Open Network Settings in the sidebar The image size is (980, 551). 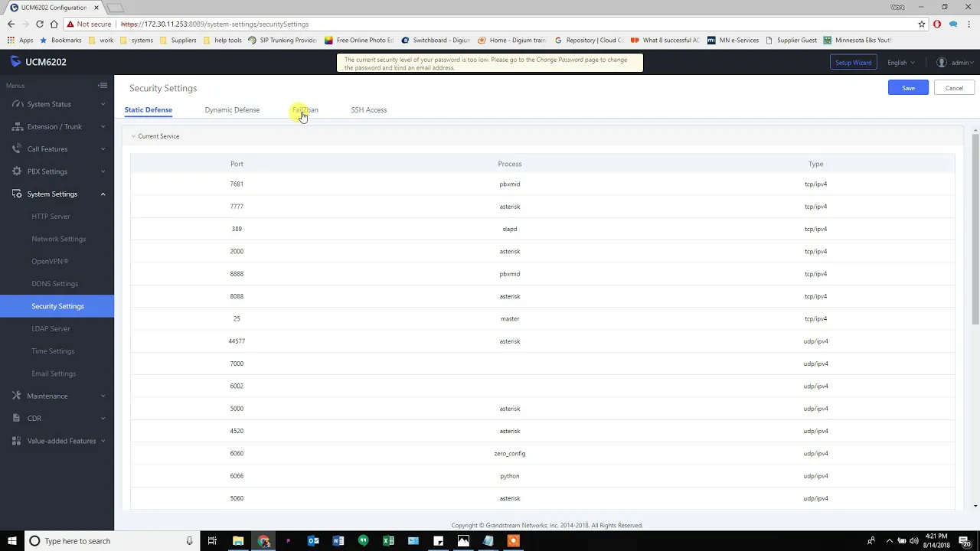[x=58, y=239]
